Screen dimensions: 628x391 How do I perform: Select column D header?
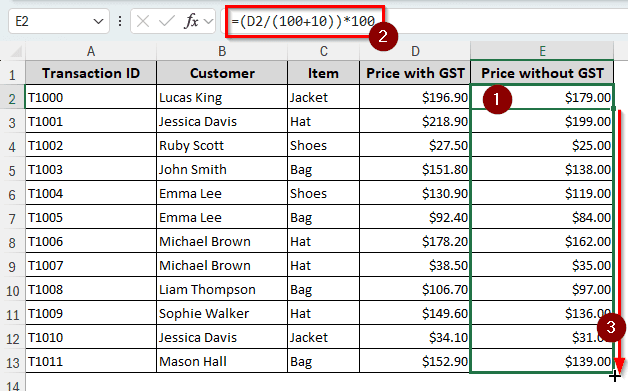point(415,51)
